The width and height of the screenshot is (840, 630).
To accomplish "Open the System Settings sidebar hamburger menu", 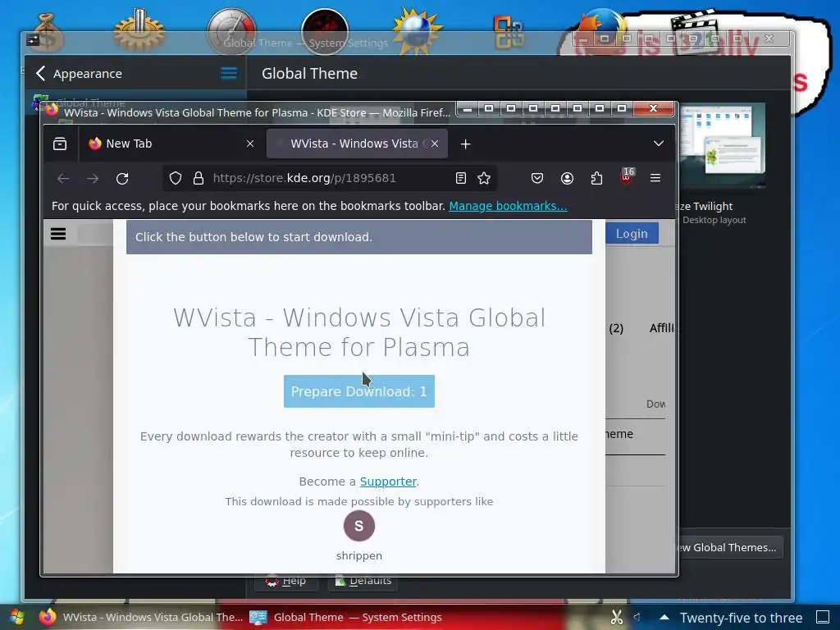I will [x=229, y=73].
